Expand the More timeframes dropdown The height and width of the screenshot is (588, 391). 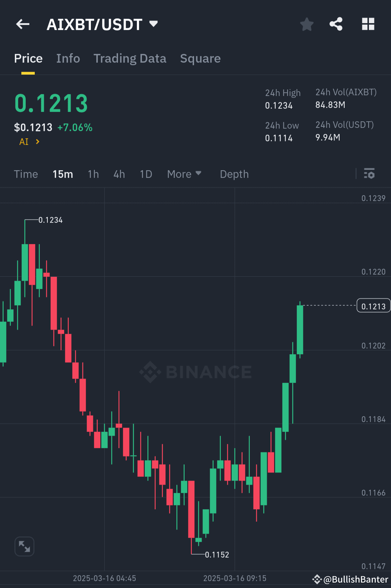tap(184, 174)
